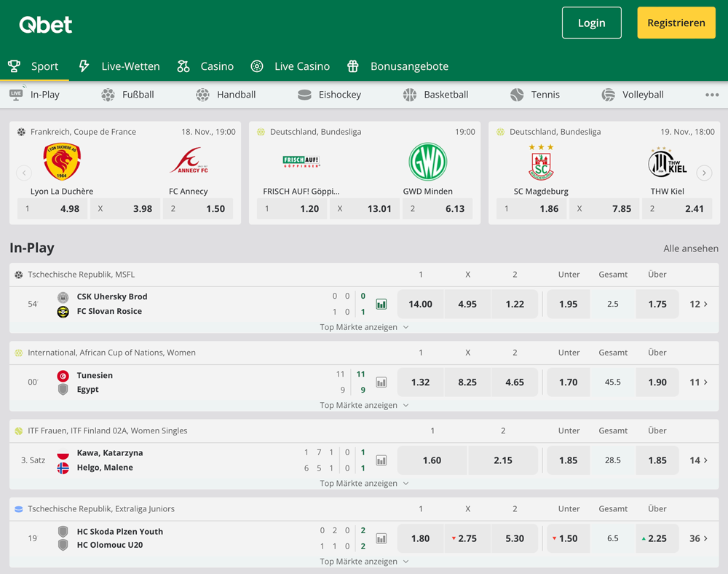Image resolution: width=728 pixels, height=574 pixels.
Task: Click the Login button
Action: pyautogui.click(x=591, y=23)
